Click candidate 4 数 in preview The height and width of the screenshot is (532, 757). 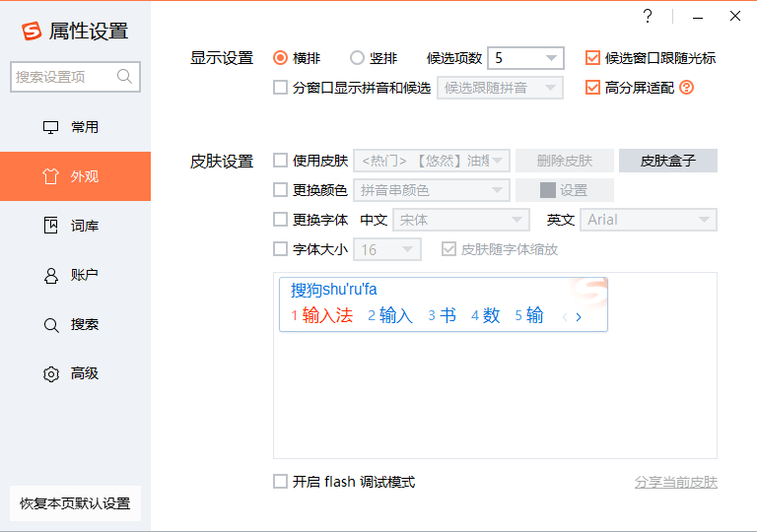pyautogui.click(x=485, y=315)
